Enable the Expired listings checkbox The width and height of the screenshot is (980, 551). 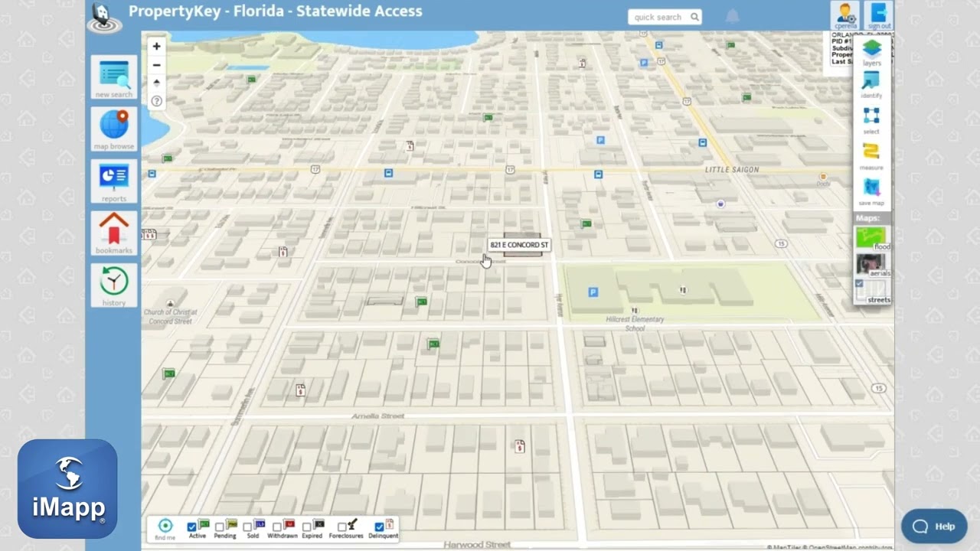coord(306,527)
